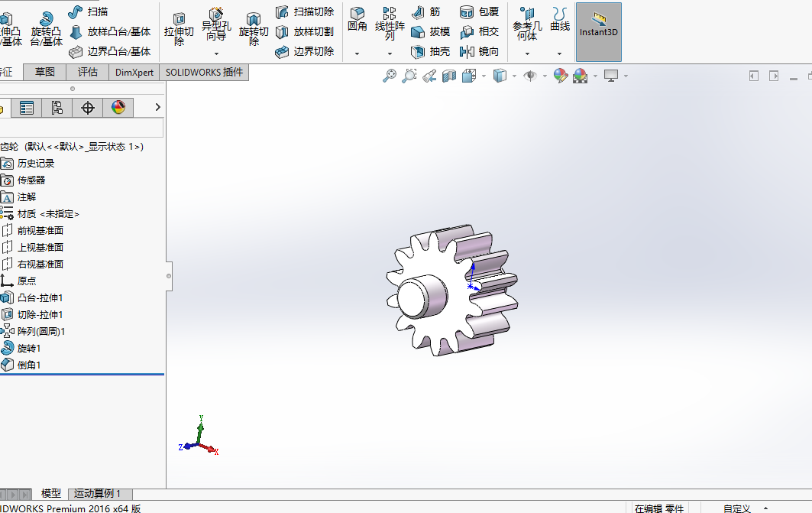Apply 圆角 fillet tool

(x=357, y=20)
